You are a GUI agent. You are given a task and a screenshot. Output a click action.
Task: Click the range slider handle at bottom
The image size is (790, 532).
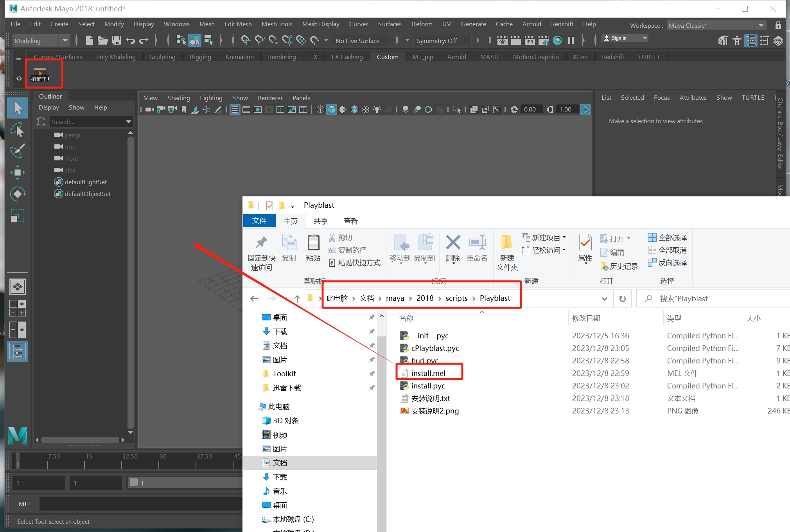[x=134, y=483]
